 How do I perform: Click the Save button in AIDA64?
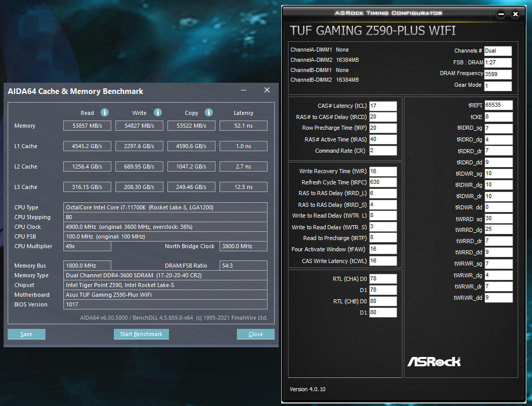pos(27,334)
